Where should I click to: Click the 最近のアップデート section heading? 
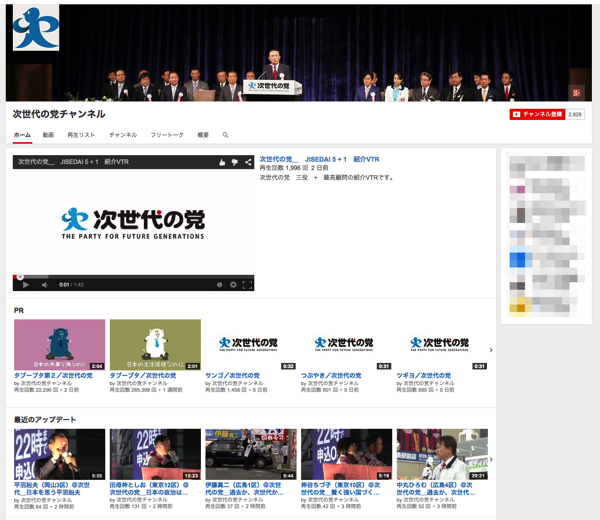(45, 420)
